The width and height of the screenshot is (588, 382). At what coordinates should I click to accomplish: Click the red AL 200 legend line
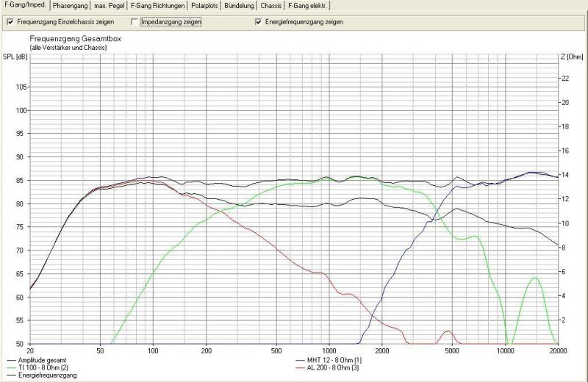point(301,367)
